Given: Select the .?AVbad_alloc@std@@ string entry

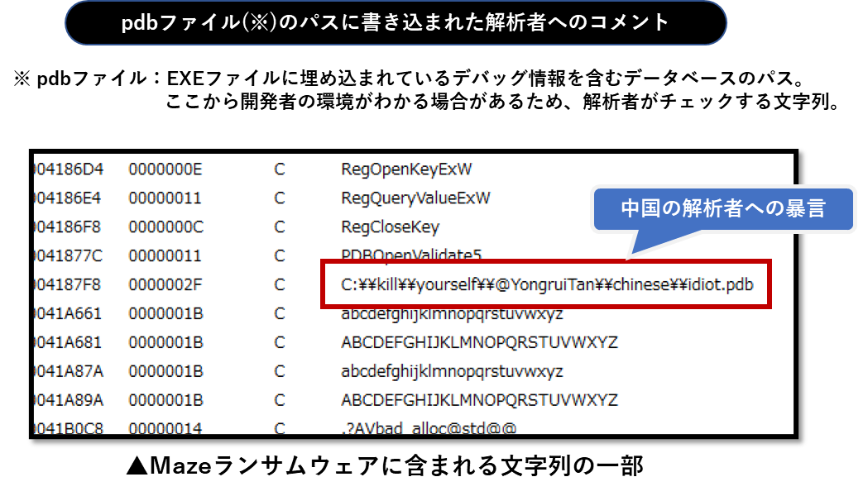Looking at the screenshot, I should pos(429,428).
